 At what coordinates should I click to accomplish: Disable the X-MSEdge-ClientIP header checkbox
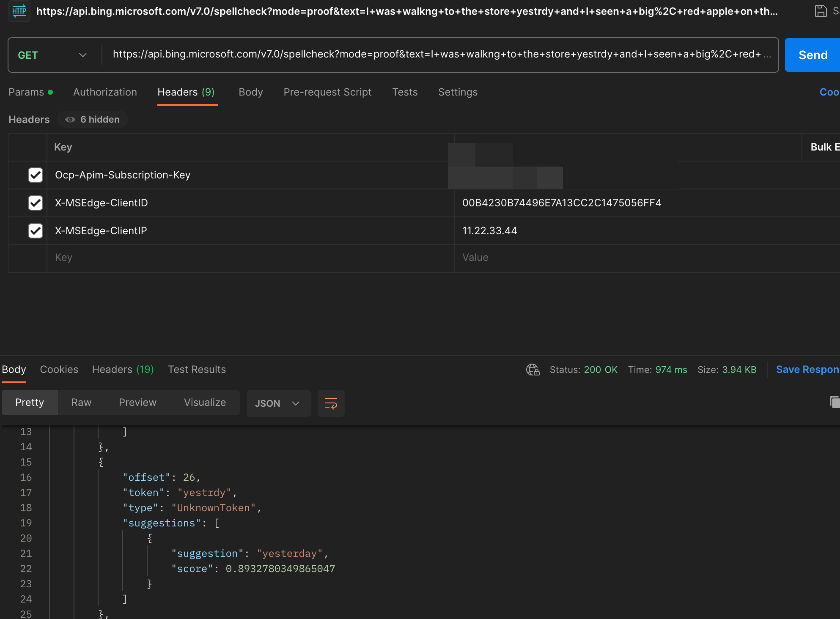[36, 230]
